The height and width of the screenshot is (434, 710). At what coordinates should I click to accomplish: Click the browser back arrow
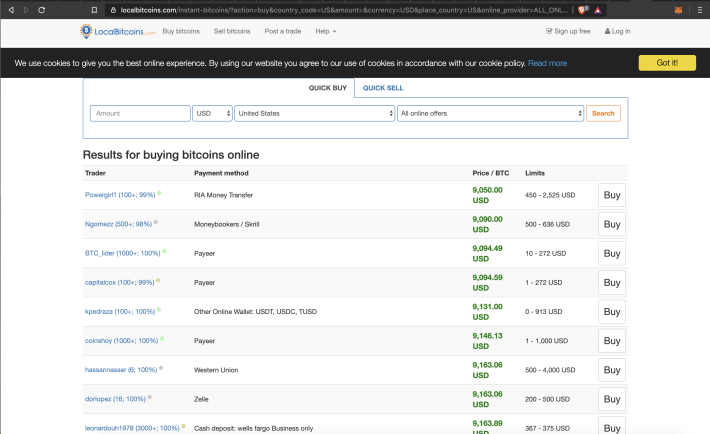coord(11,10)
